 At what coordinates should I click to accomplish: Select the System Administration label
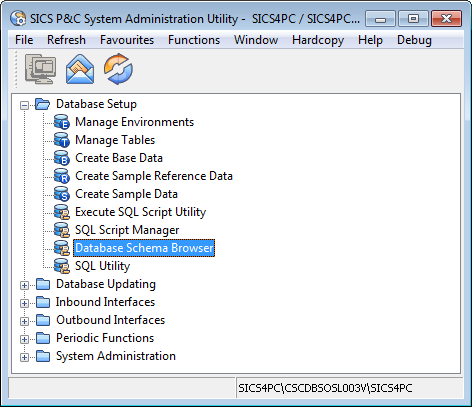tap(116, 356)
